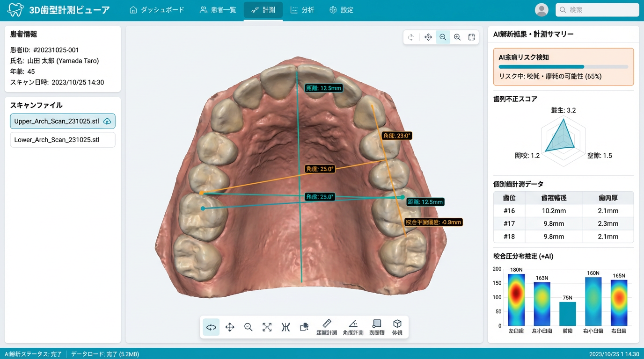This screenshot has width=644, height=359.
Task: Switch to the 分析 tab
Action: coord(302,9)
